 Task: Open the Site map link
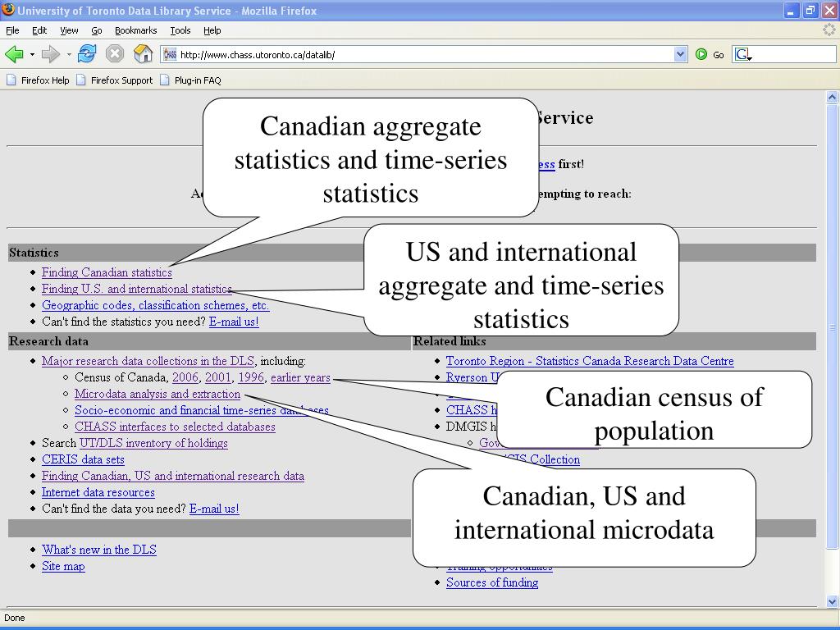(63, 566)
